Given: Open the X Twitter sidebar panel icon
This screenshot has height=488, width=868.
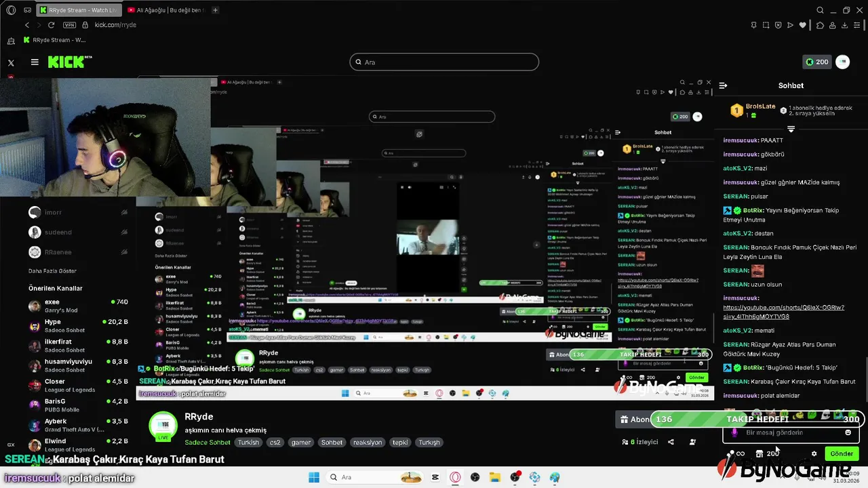Looking at the screenshot, I should tap(11, 62).
